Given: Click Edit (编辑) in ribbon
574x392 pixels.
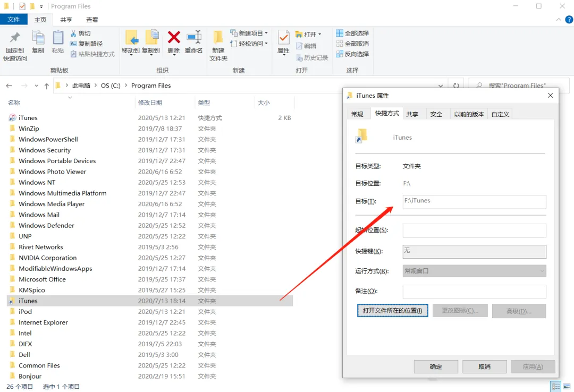Looking at the screenshot, I should [x=306, y=46].
